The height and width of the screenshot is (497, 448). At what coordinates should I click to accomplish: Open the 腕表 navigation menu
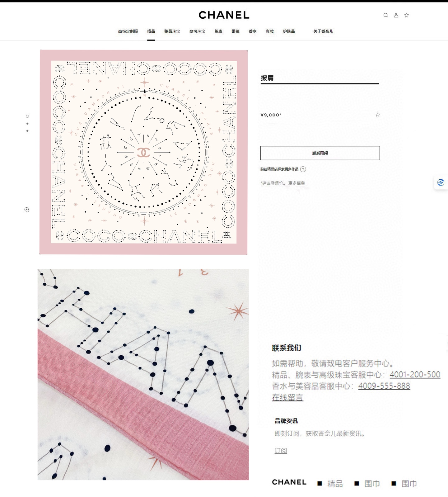click(218, 31)
